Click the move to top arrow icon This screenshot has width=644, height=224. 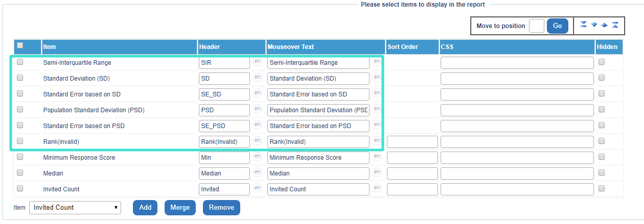click(615, 25)
